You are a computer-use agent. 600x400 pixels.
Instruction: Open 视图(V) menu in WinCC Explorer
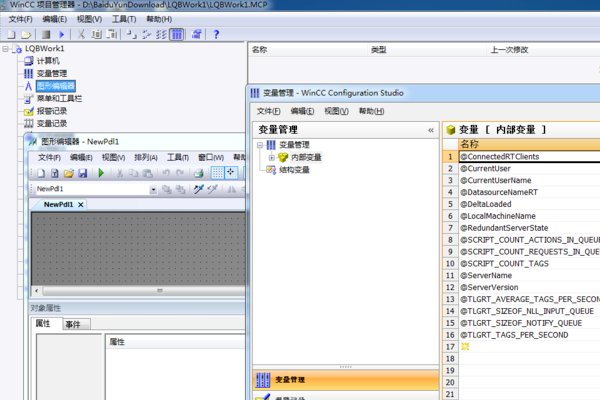point(89,19)
